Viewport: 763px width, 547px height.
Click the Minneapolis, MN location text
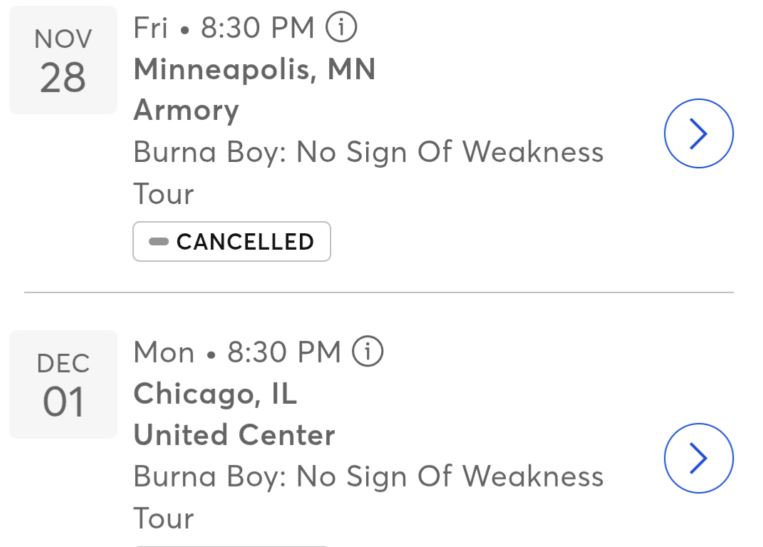pyautogui.click(x=255, y=71)
